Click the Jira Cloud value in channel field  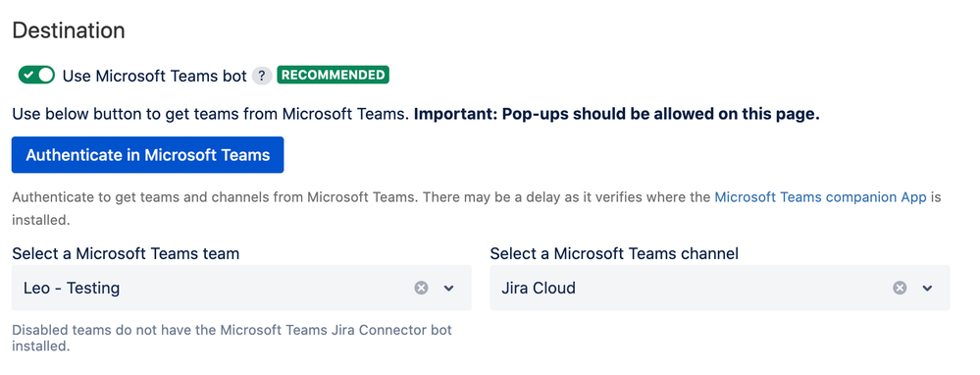[x=539, y=289]
